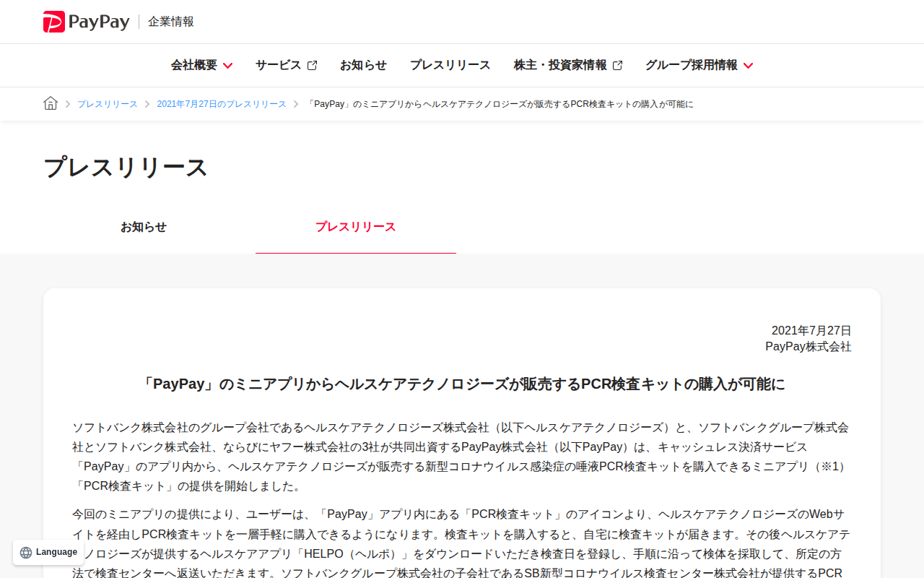The width and height of the screenshot is (924, 578).
Task: Click the article headline about PCR検査キット
Action: 462,384
